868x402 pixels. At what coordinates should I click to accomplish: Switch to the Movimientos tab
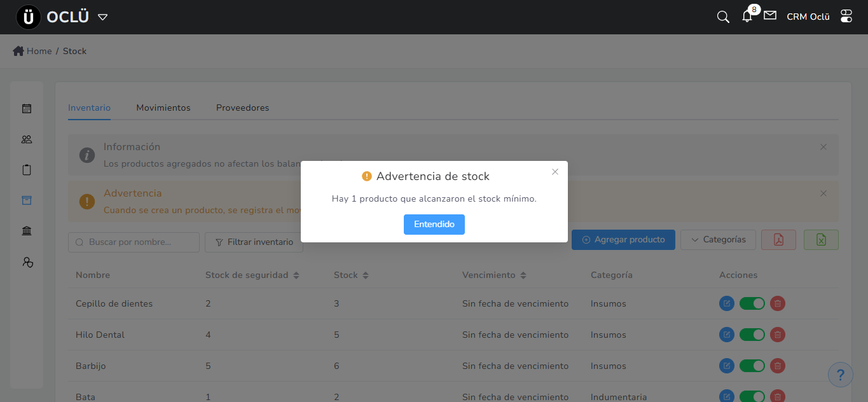[x=163, y=107]
